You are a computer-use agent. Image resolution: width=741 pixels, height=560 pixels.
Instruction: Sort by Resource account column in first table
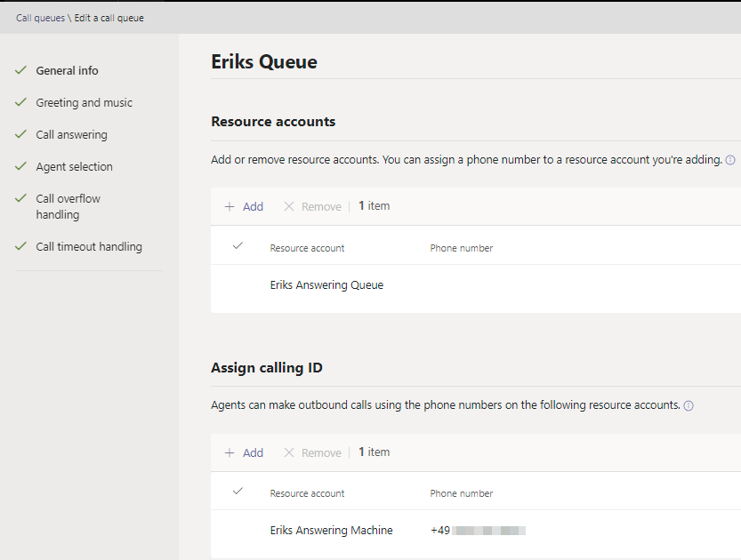point(307,248)
